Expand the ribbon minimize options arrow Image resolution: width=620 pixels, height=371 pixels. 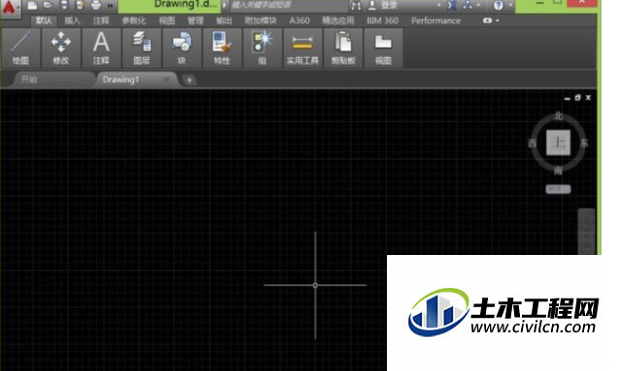pos(497,21)
